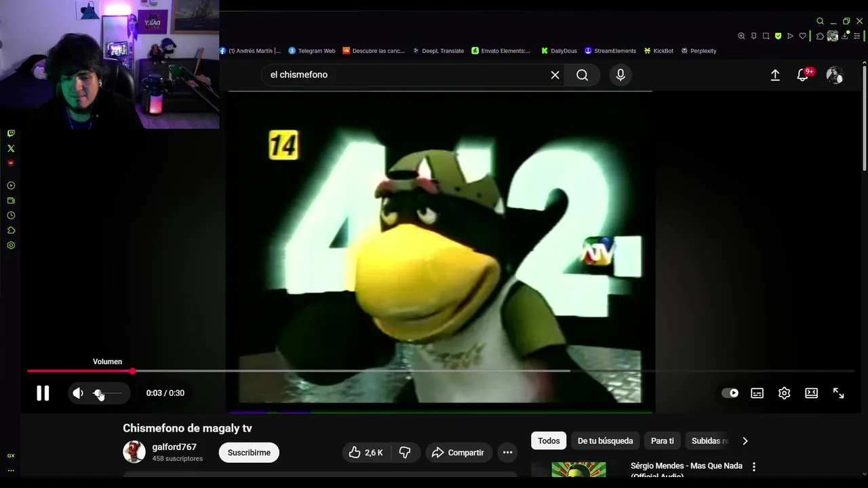This screenshot has width=868, height=488.
Task: Show more chips with right arrow
Action: (x=745, y=441)
